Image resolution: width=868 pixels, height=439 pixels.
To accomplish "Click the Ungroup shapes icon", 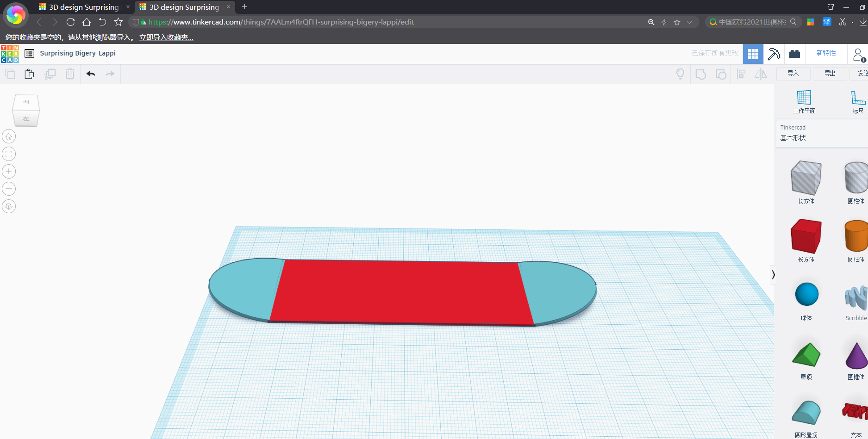I will [x=721, y=74].
